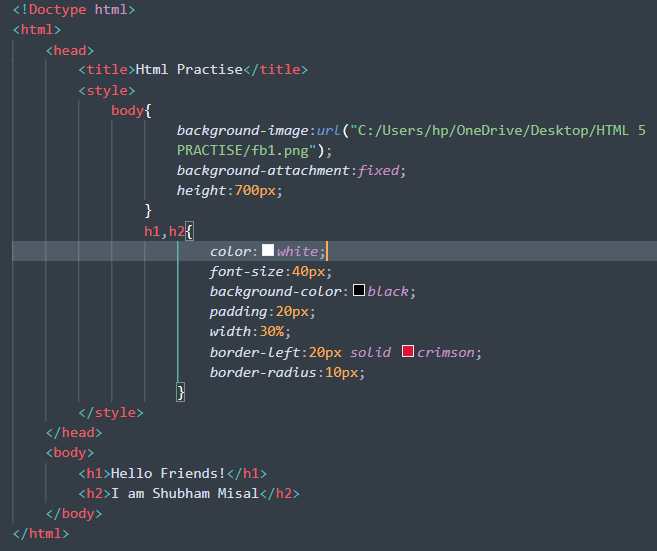Click the 'background-color' property

tap(276, 292)
